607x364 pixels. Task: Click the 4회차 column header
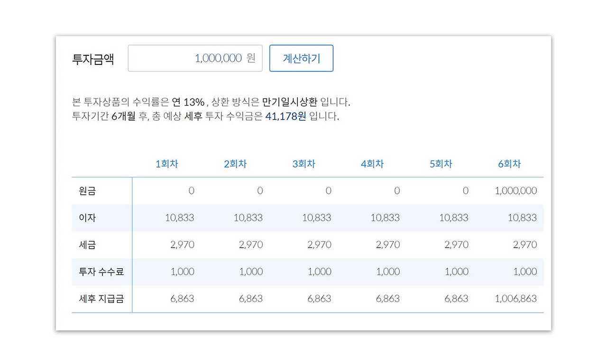pyautogui.click(x=372, y=164)
